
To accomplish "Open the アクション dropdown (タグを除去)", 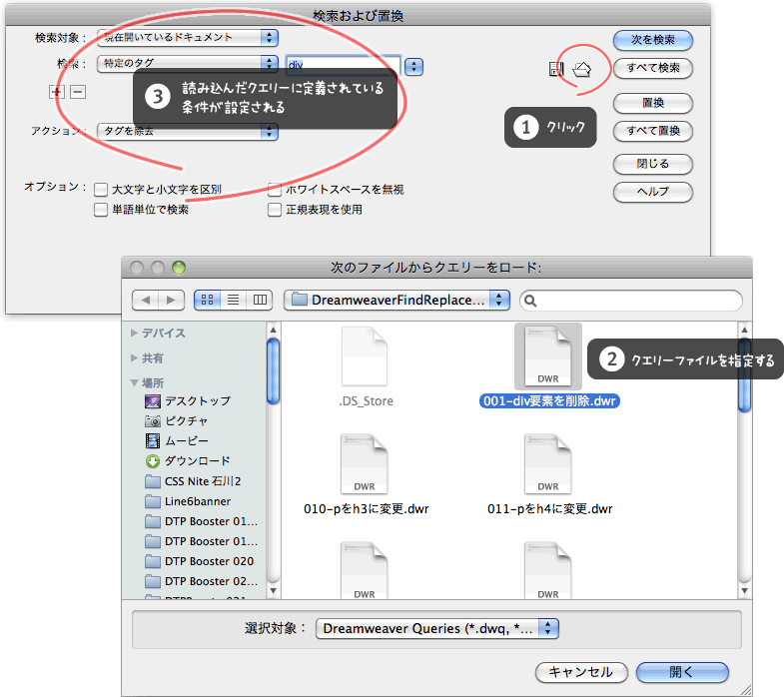I will (188, 132).
